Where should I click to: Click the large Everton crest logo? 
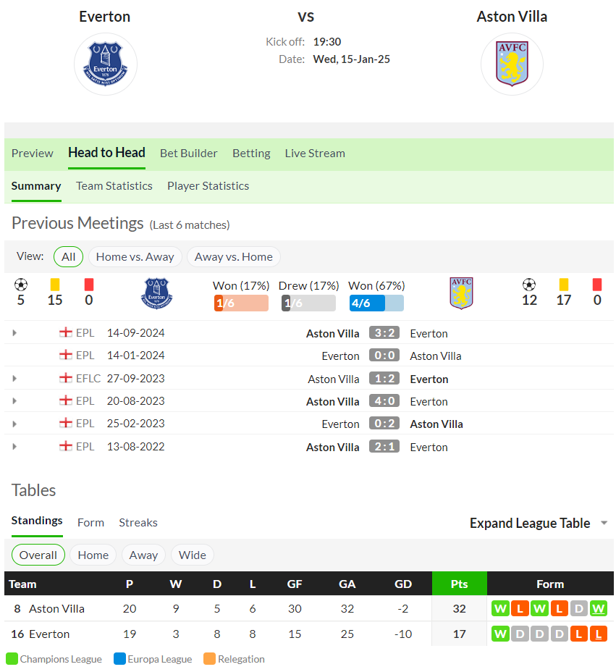click(106, 64)
